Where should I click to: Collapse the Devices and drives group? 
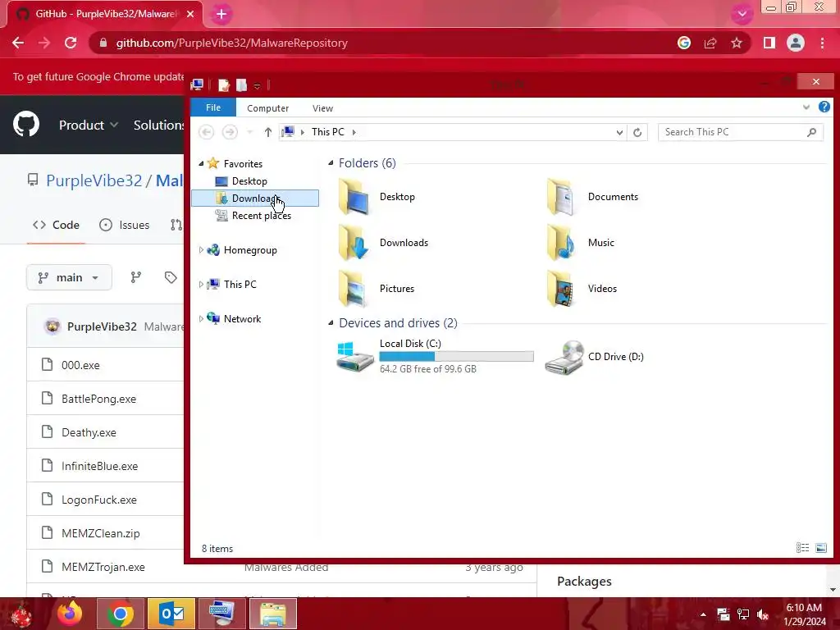pos(331,322)
